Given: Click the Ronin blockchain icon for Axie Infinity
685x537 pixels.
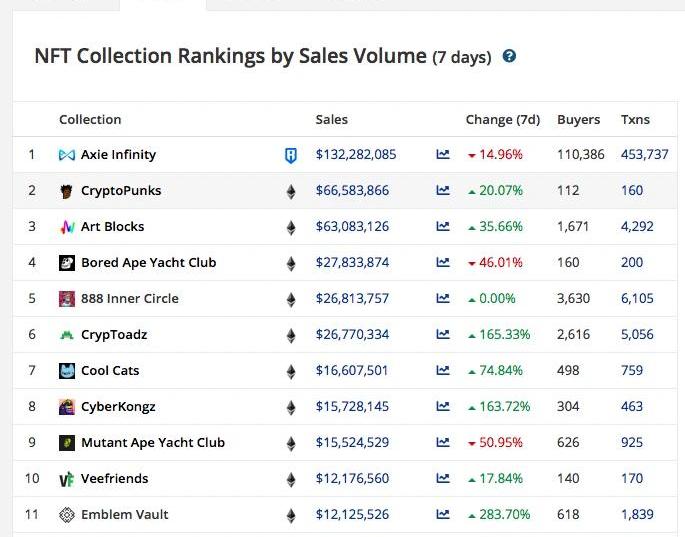Looking at the screenshot, I should pos(291,155).
